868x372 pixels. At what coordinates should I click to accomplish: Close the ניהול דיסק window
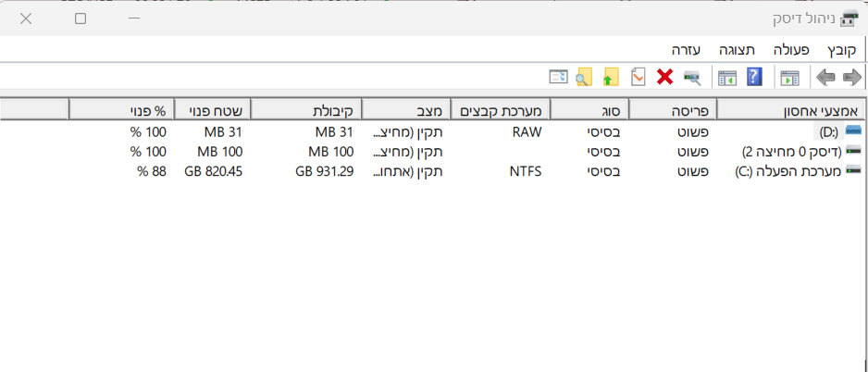[x=26, y=19]
